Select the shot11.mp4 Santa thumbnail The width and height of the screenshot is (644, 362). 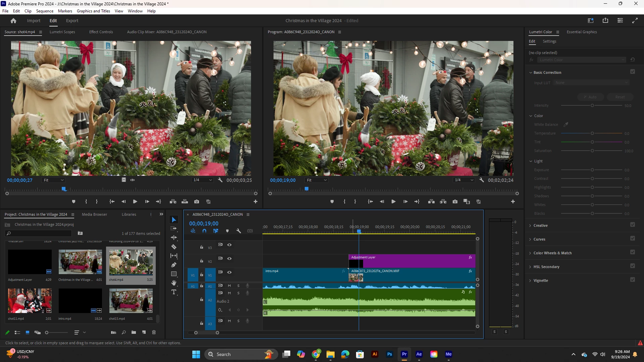click(x=30, y=301)
